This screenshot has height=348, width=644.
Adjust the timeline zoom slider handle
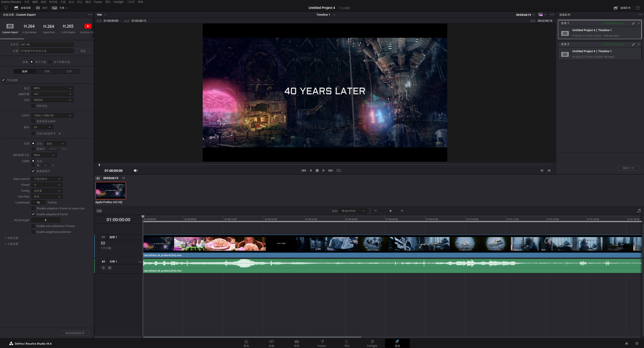pyautogui.click(x=391, y=211)
